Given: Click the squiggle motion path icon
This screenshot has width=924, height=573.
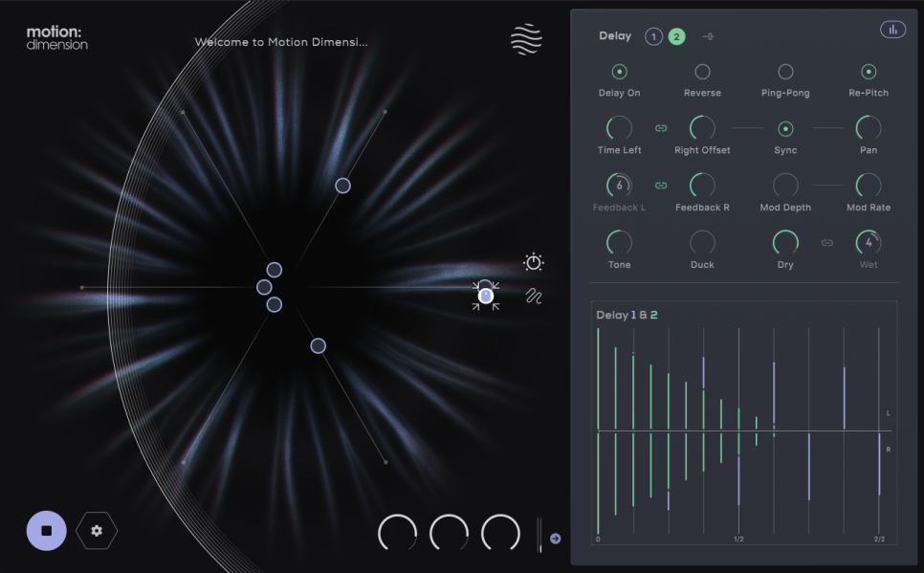Looking at the screenshot, I should pyautogui.click(x=534, y=296).
